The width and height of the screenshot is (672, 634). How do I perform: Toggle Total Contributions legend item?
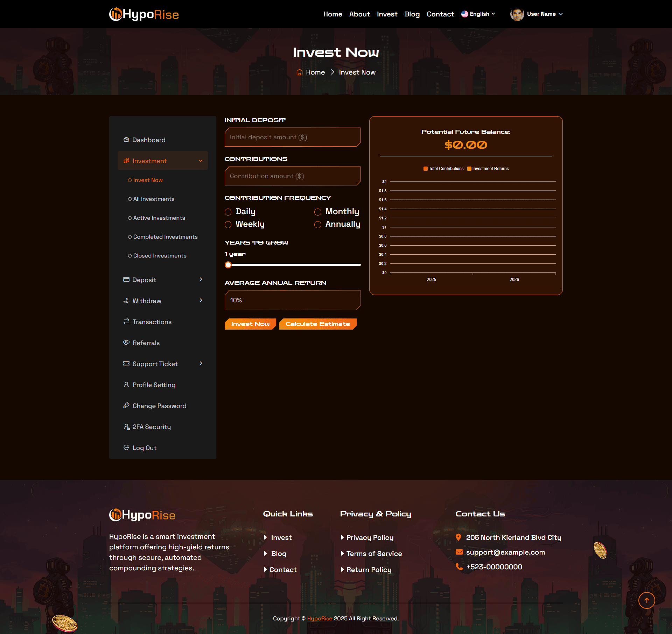443,169
